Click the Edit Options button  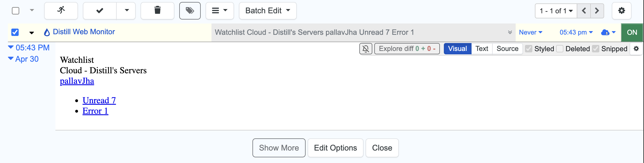pyautogui.click(x=335, y=148)
